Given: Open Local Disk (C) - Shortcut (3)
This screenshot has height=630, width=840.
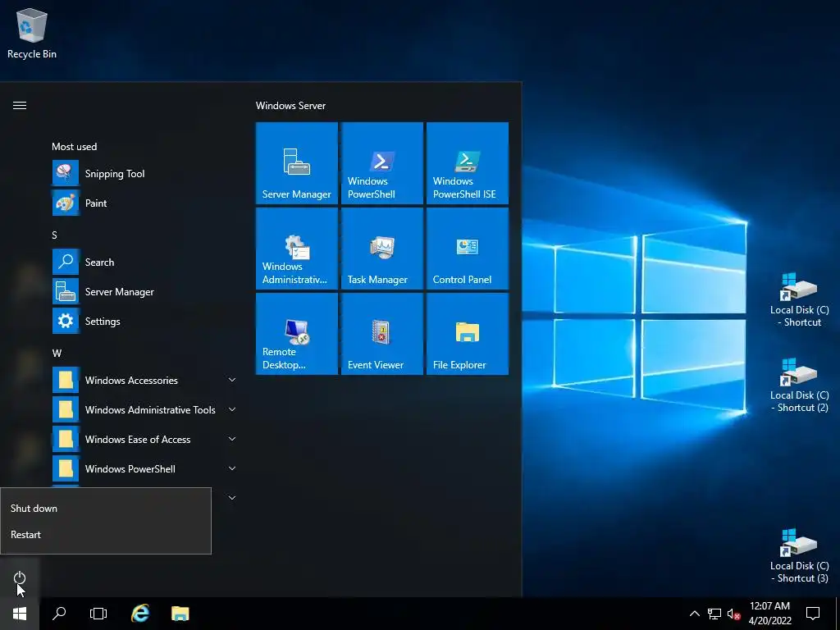Looking at the screenshot, I should pyautogui.click(x=799, y=555).
